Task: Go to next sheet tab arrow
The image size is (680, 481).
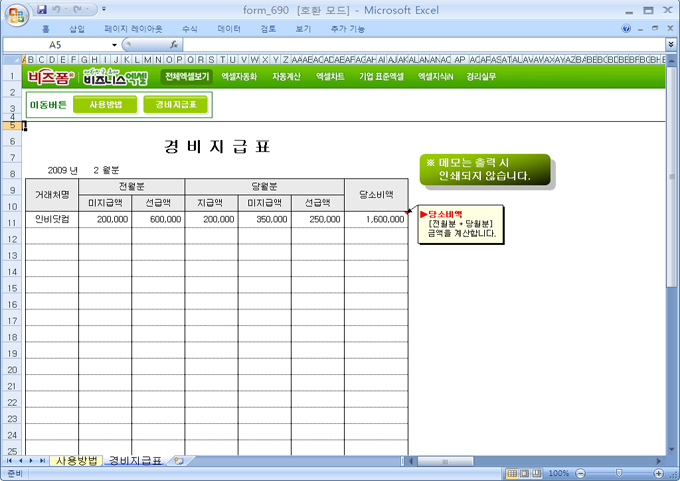Action: point(31,461)
